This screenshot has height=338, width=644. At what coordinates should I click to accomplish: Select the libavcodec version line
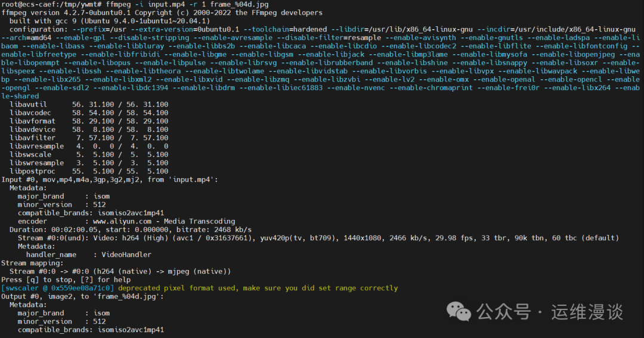pyautogui.click(x=89, y=113)
